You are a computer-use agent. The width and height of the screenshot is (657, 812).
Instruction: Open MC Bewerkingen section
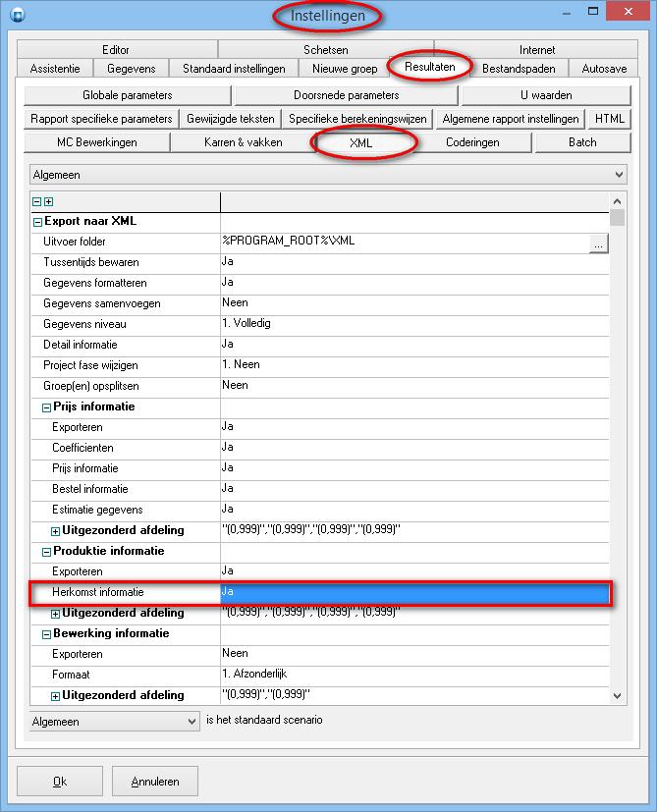(x=97, y=142)
